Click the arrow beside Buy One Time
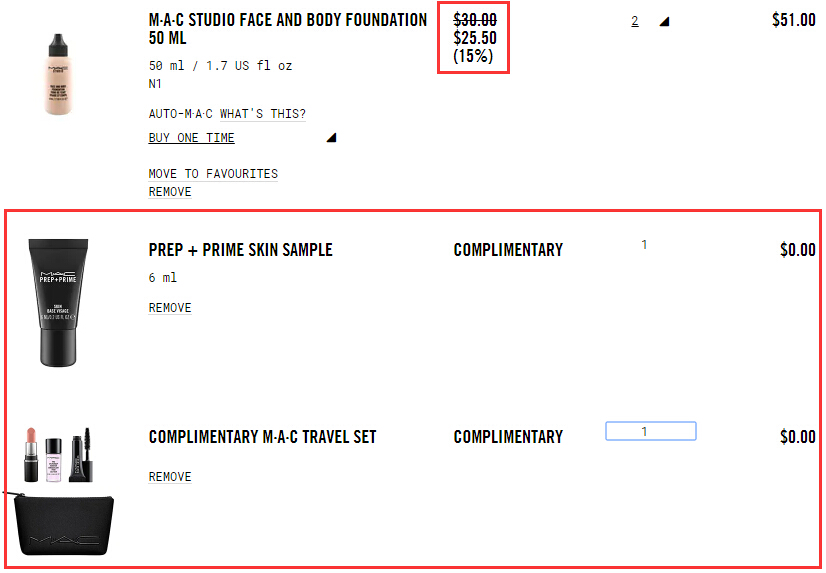The image size is (826, 573). (331, 138)
